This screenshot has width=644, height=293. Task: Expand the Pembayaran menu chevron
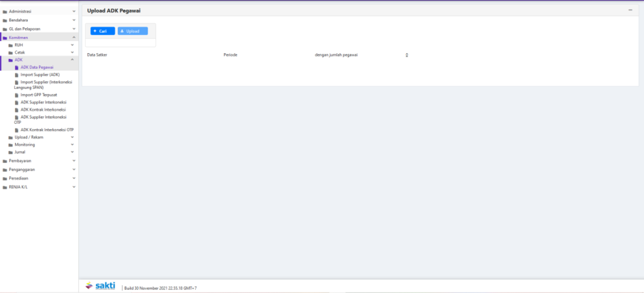point(74,160)
